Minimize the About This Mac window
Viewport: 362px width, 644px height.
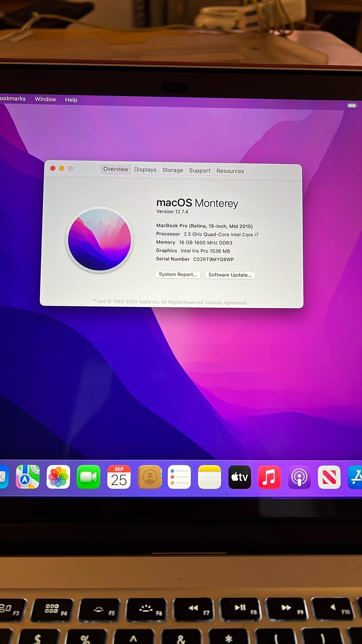(x=62, y=168)
